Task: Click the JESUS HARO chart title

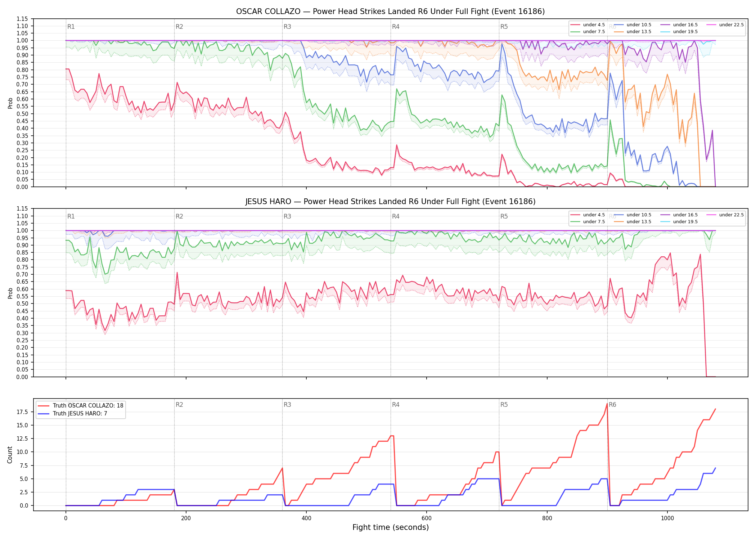Action: tap(390, 202)
